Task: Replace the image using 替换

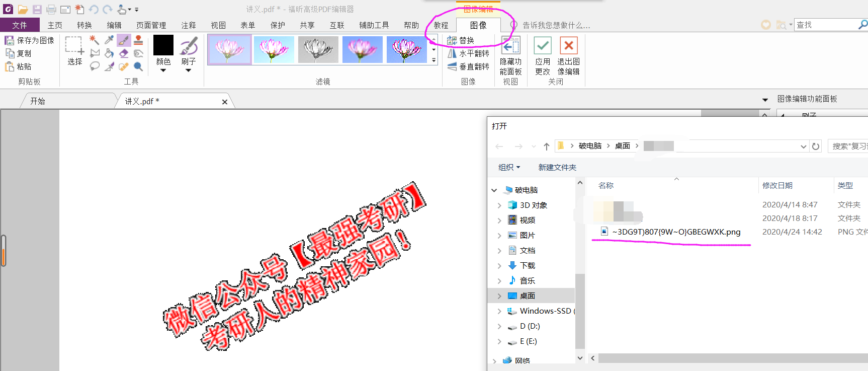Action: pos(461,40)
